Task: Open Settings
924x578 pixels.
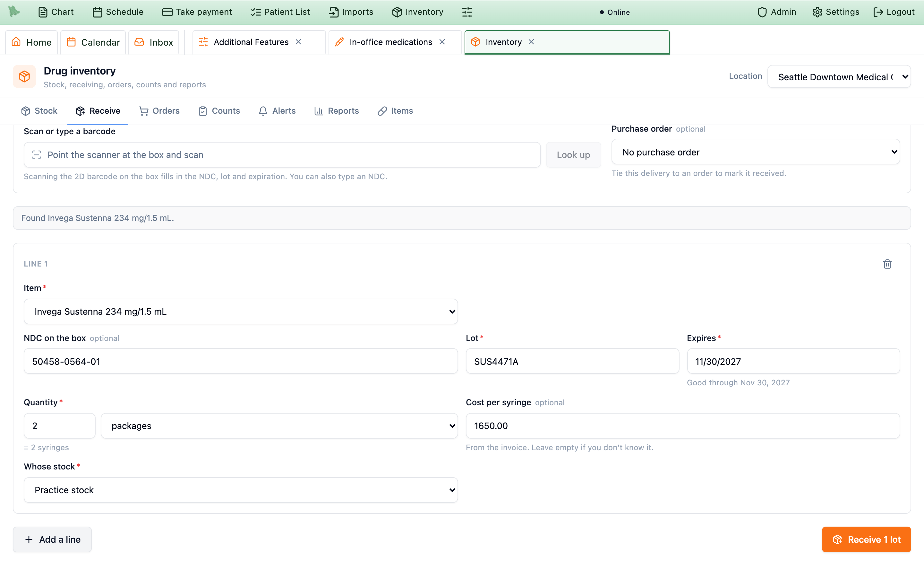Action: tap(836, 12)
